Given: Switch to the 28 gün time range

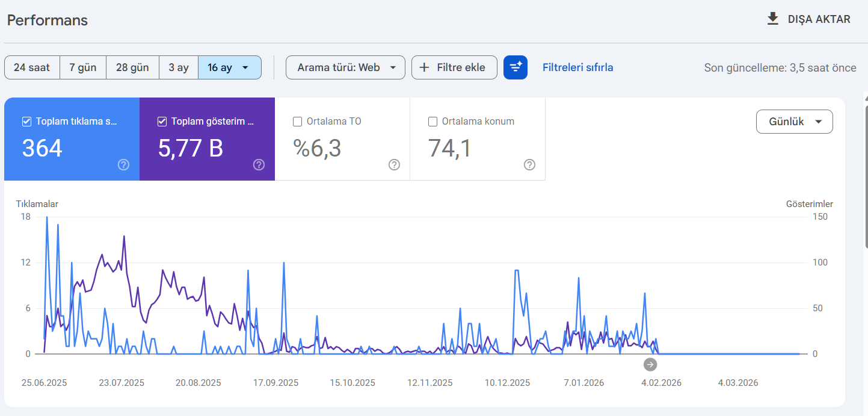Looking at the screenshot, I should coord(133,67).
